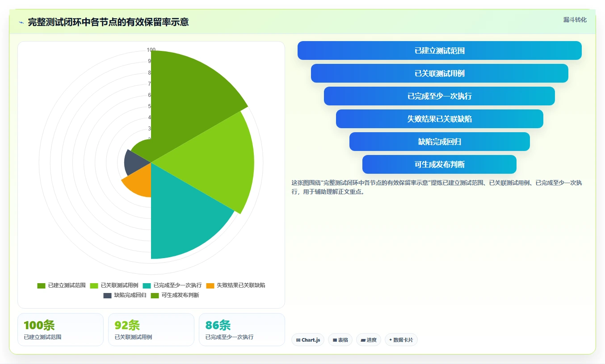The image size is (605, 364).
Task: Click the description paragraph below the funnel
Action: coord(437,187)
